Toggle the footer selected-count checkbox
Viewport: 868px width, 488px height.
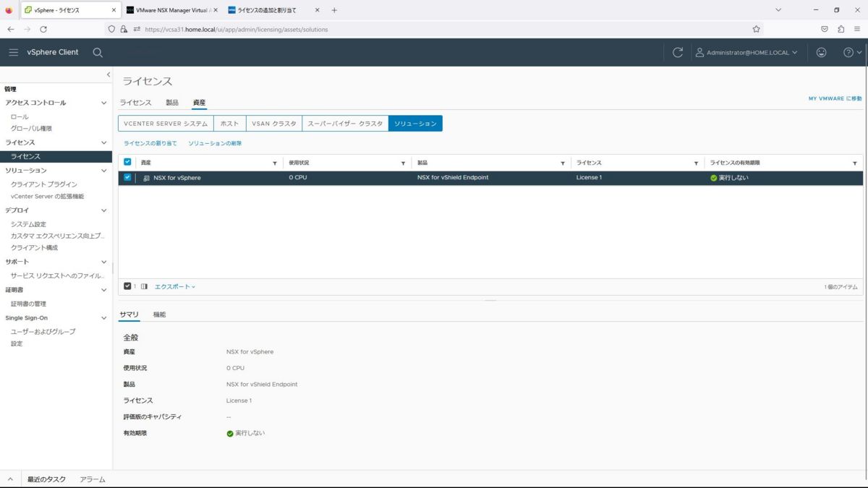[127, 286]
